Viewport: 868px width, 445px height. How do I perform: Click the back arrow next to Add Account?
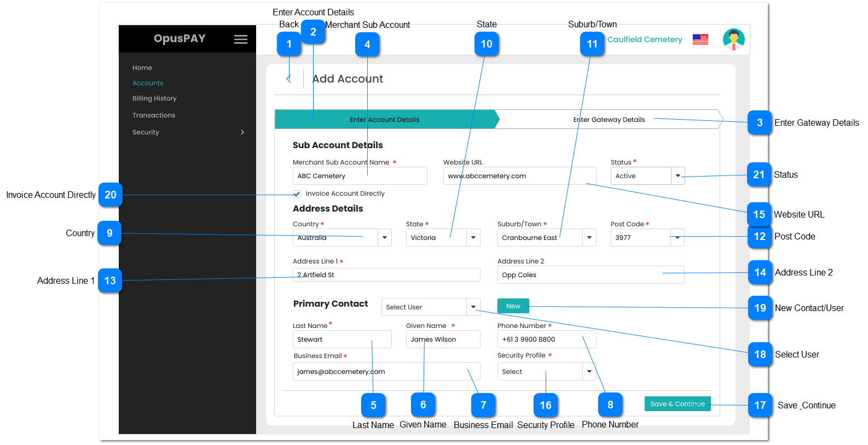(x=288, y=79)
